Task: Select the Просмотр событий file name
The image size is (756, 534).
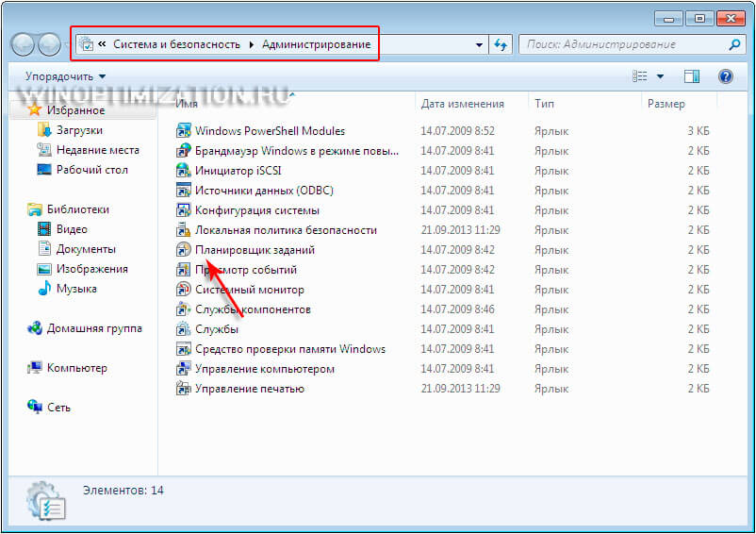Action: pos(246,270)
